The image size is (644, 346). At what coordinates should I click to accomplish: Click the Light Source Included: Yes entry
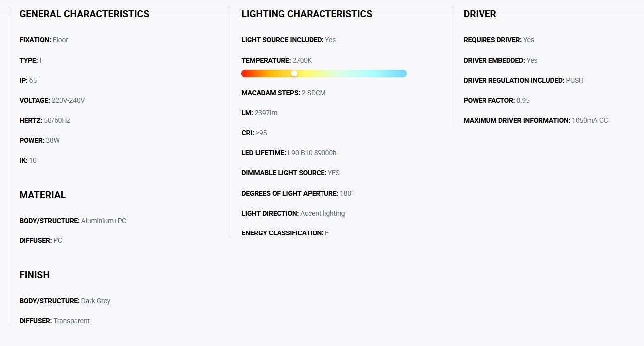[289, 40]
